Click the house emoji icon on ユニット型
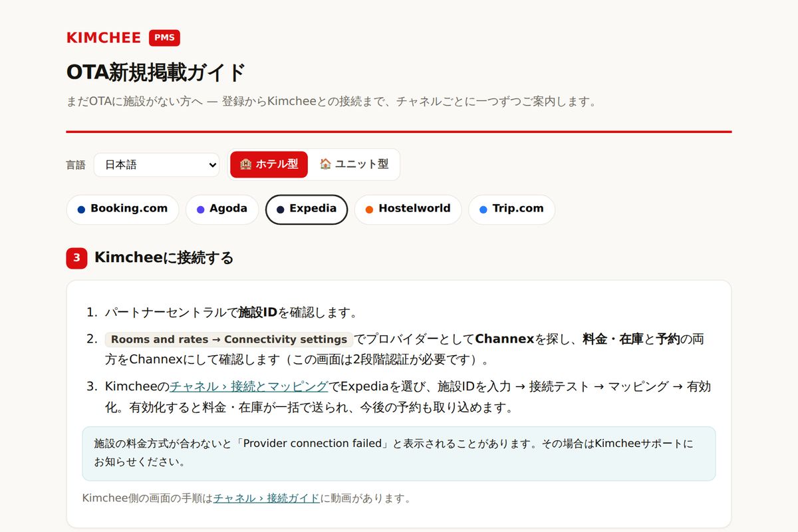 pos(325,164)
